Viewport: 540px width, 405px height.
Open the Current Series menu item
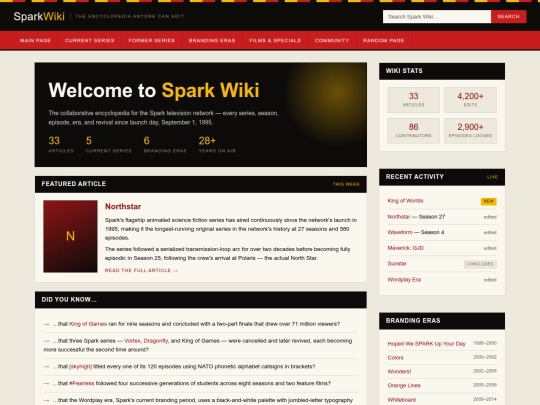[90, 40]
